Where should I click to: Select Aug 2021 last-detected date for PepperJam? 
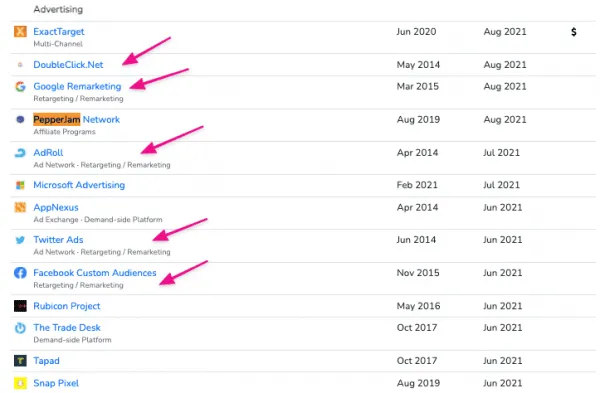(505, 119)
